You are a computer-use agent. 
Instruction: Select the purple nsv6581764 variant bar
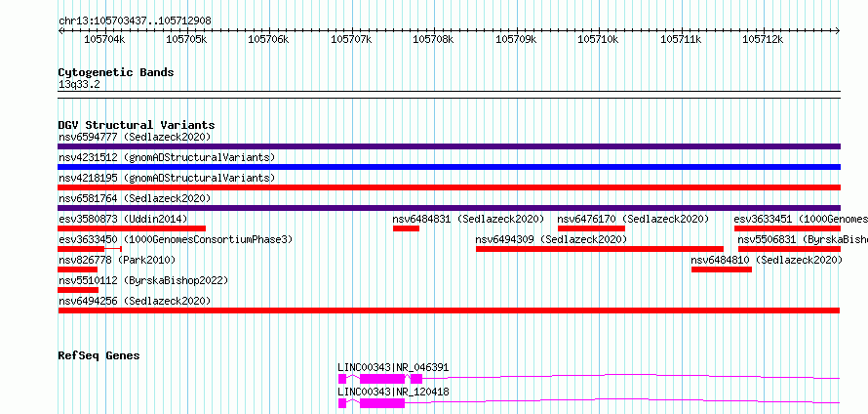tap(449, 208)
